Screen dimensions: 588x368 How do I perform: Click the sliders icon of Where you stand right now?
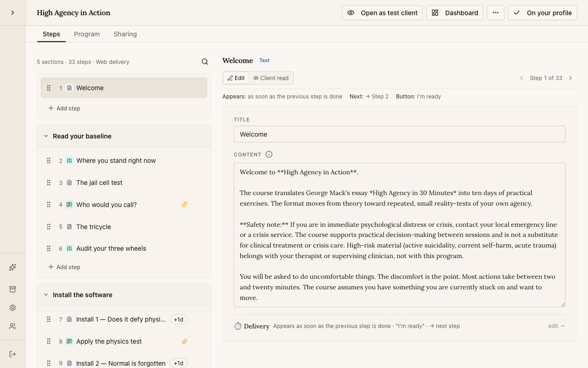pyautogui.click(x=69, y=161)
